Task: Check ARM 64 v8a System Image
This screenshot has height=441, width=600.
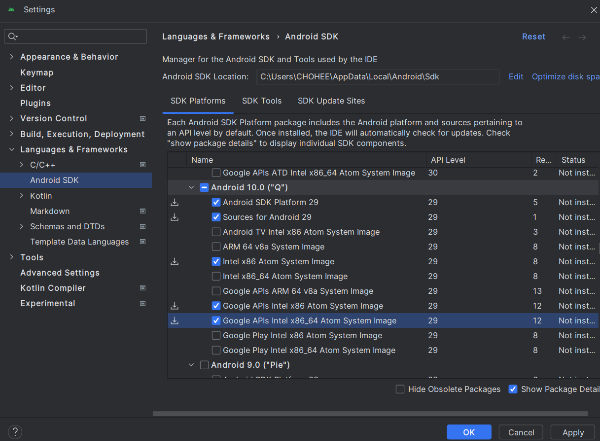Action: 216,247
